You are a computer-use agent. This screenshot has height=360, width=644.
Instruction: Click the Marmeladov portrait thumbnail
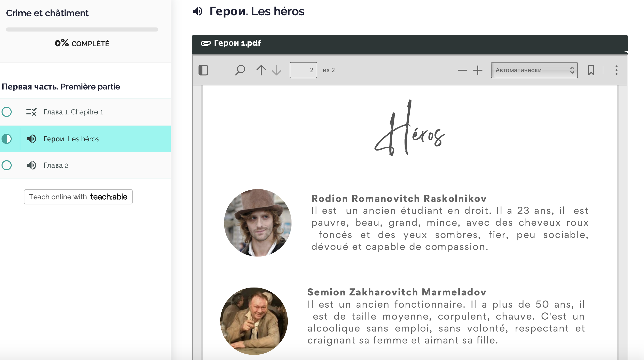(254, 321)
